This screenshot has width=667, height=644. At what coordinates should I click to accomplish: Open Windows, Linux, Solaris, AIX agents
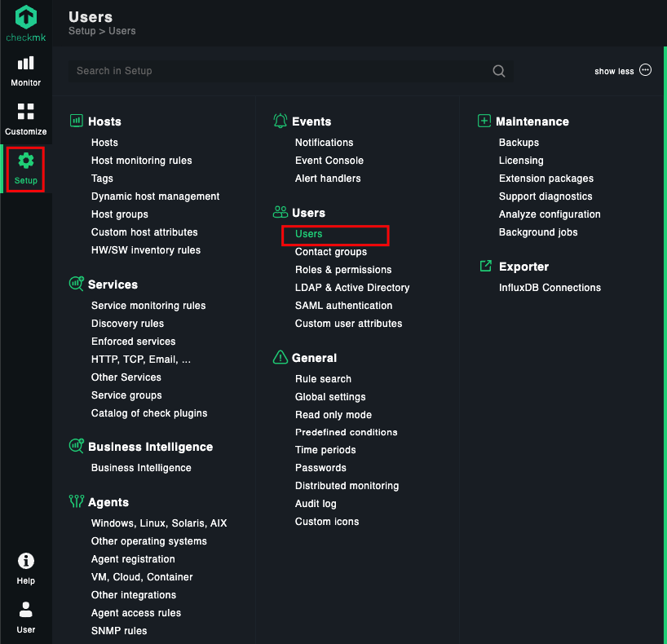click(159, 523)
